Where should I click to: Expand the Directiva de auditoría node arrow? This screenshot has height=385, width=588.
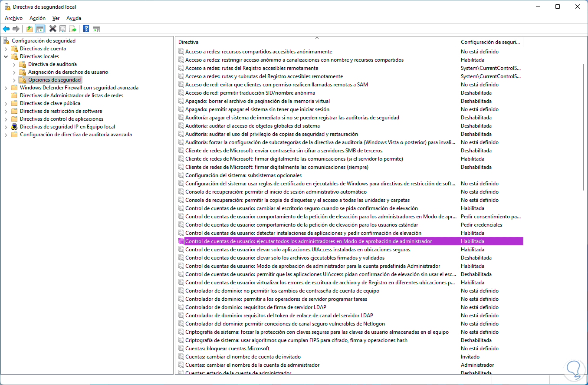[x=14, y=64]
